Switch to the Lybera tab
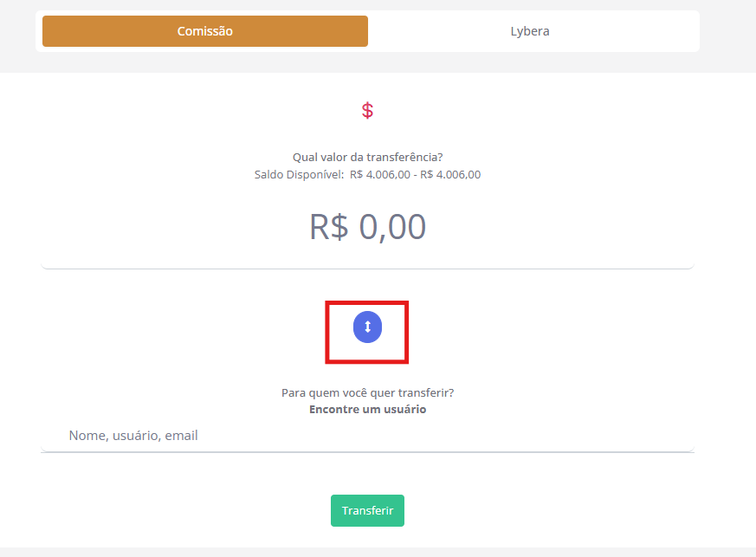Screen dimensions: 756x557 [530, 31]
